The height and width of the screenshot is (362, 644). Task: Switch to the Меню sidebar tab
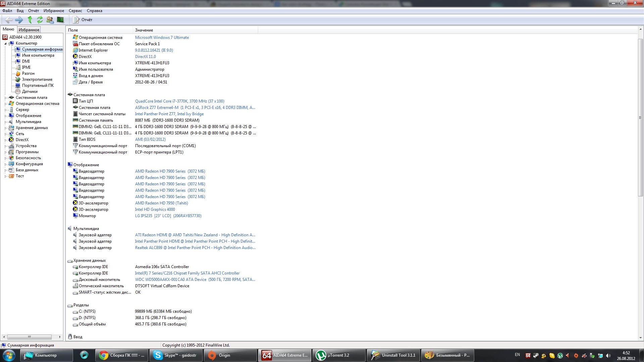pos(8,29)
